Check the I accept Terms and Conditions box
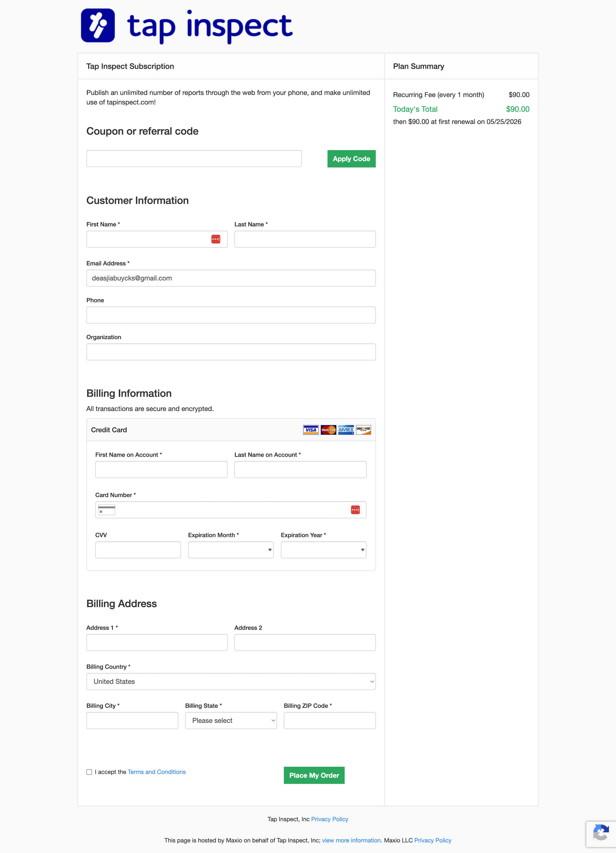This screenshot has height=853, width=616. (89, 772)
